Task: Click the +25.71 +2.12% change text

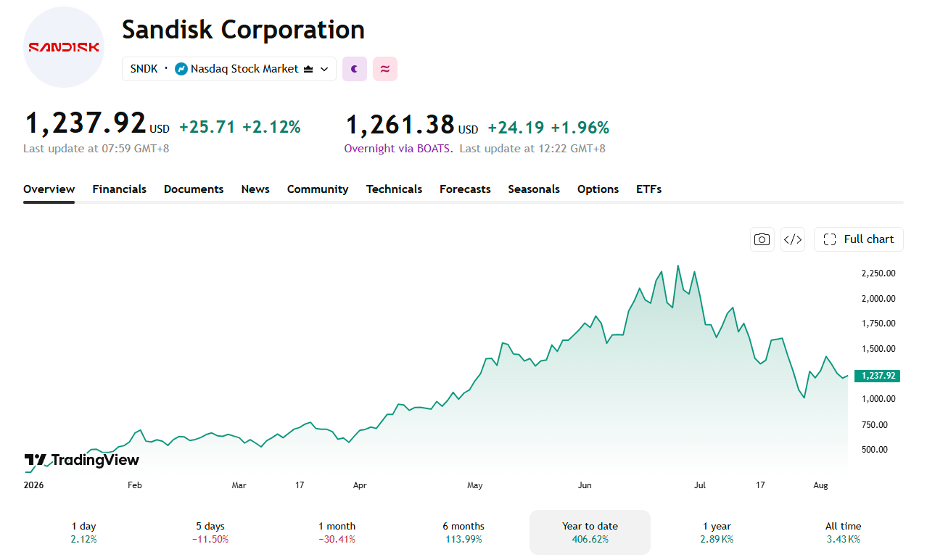Action: click(x=240, y=128)
